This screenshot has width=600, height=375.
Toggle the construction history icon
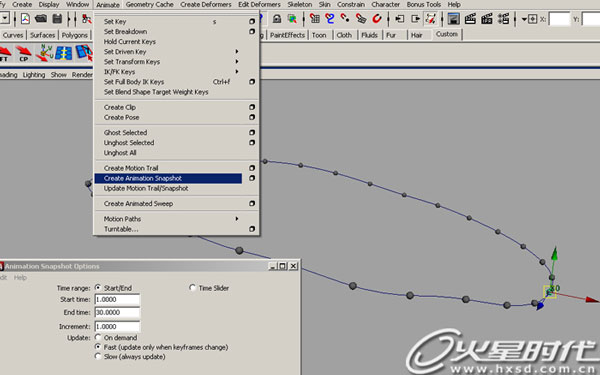431,18
